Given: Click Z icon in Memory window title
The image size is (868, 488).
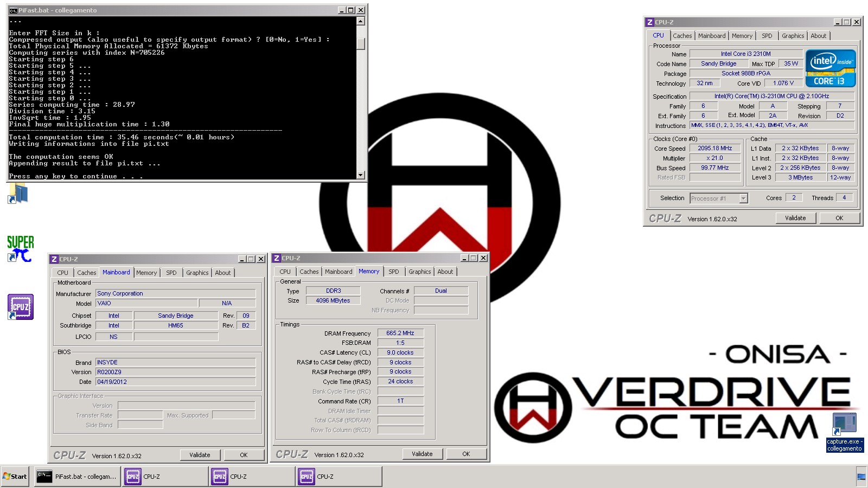Looking at the screenshot, I should pos(277,258).
